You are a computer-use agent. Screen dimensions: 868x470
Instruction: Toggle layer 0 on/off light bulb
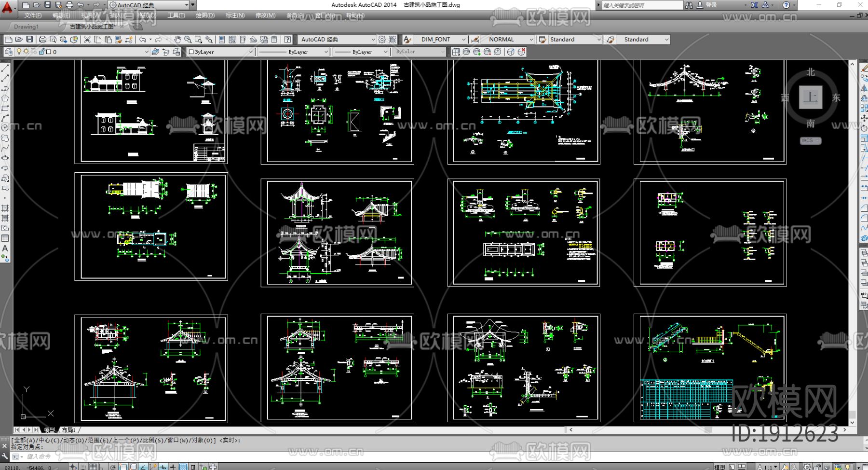[19, 52]
